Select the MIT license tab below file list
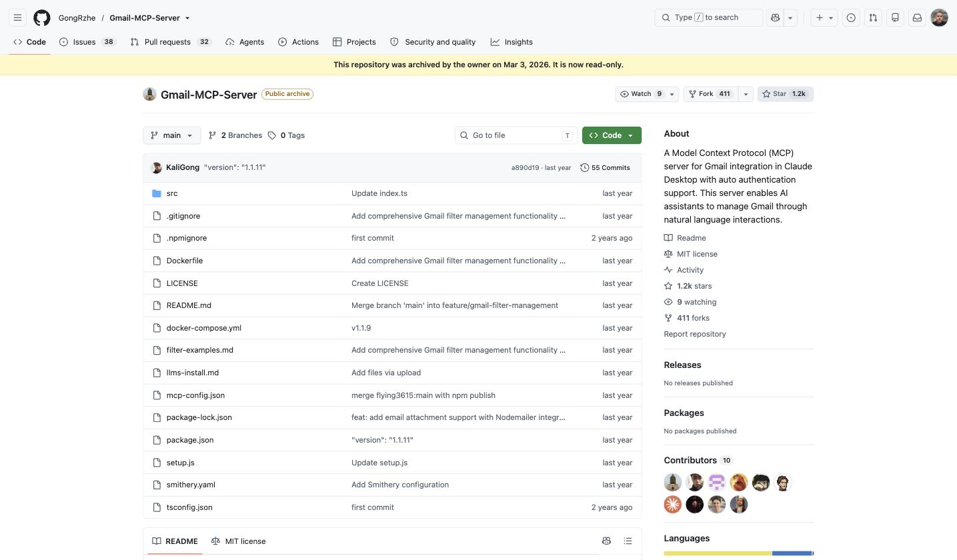957x560 pixels. pos(238,541)
